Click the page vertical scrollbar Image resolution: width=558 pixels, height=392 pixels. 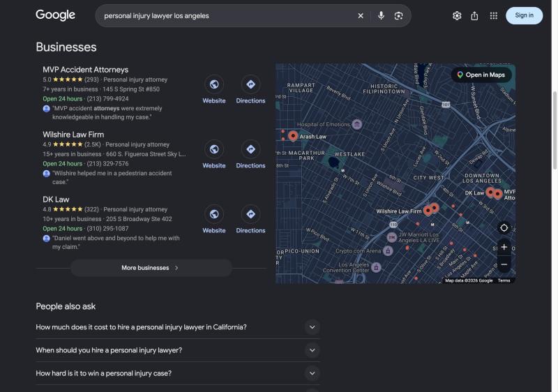[555, 130]
